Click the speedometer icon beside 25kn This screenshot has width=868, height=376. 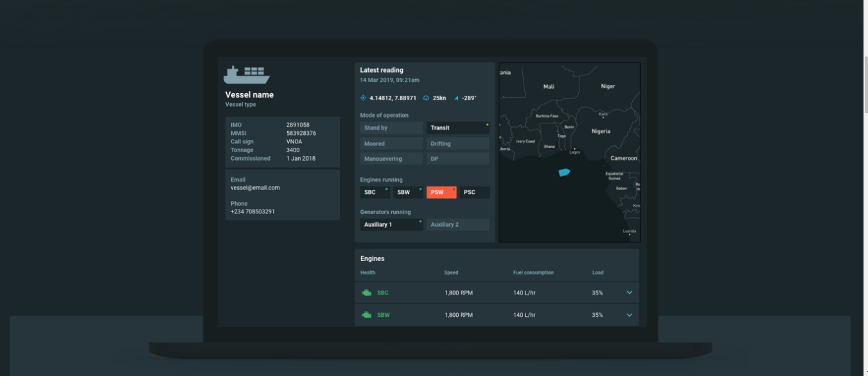pos(425,98)
